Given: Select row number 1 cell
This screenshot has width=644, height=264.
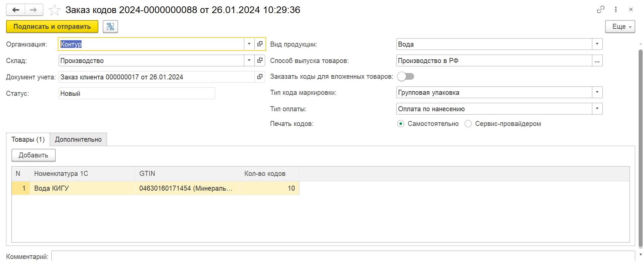Looking at the screenshot, I should (x=21, y=188).
